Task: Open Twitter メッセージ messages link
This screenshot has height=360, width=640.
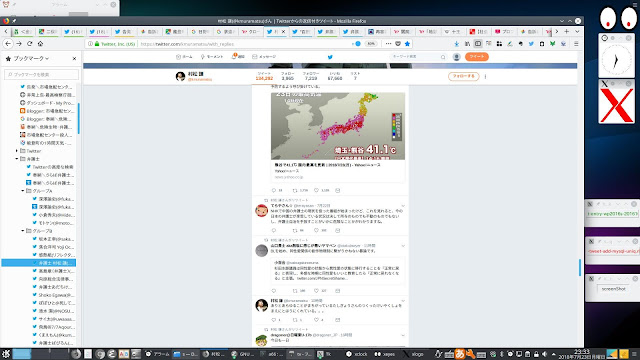Action: [264, 57]
